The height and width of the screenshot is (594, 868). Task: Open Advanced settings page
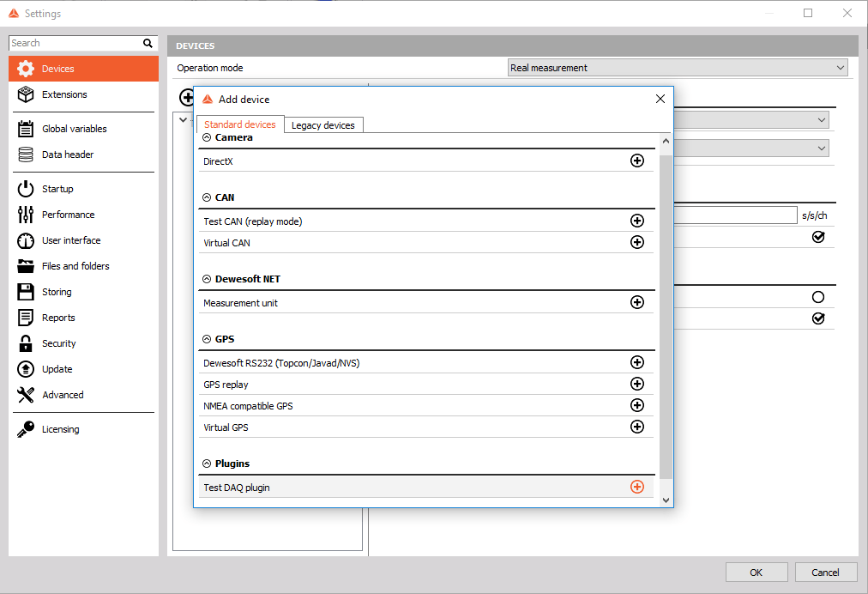[x=83, y=395]
